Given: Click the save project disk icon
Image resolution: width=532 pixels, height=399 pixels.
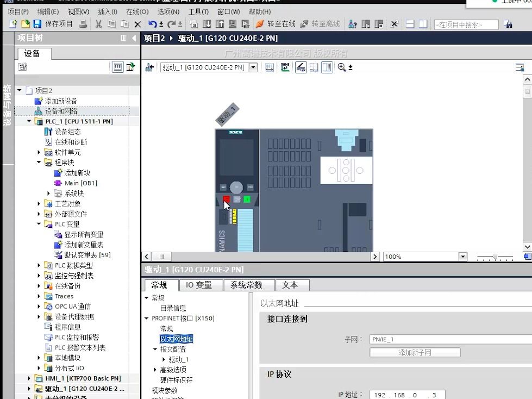Looking at the screenshot, I should point(37,24).
